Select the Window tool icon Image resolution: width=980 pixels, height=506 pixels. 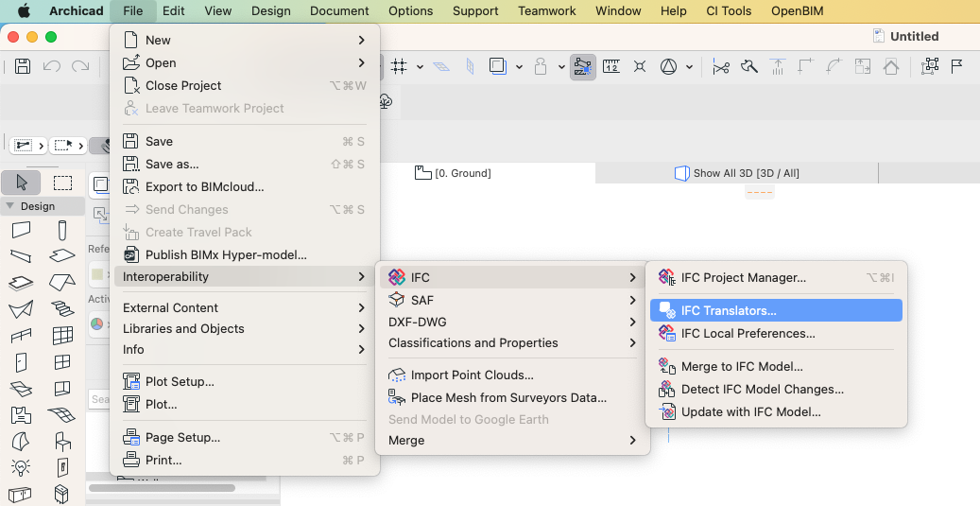61,362
